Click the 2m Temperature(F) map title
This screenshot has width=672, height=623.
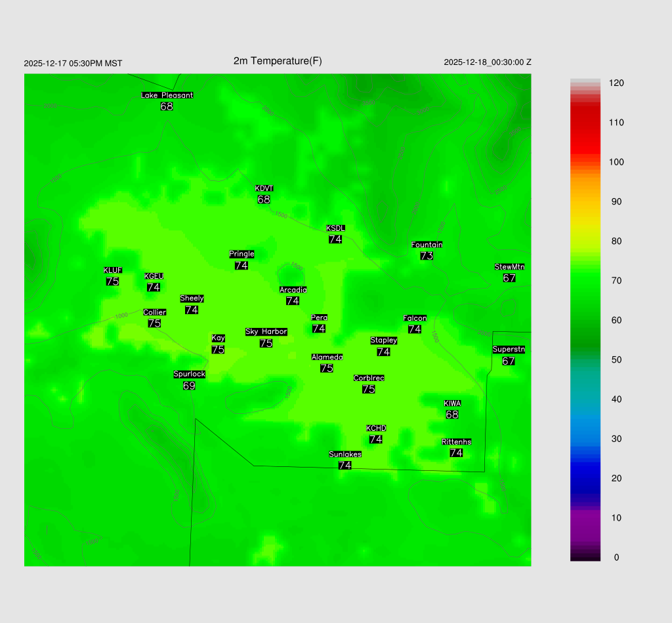278,61
